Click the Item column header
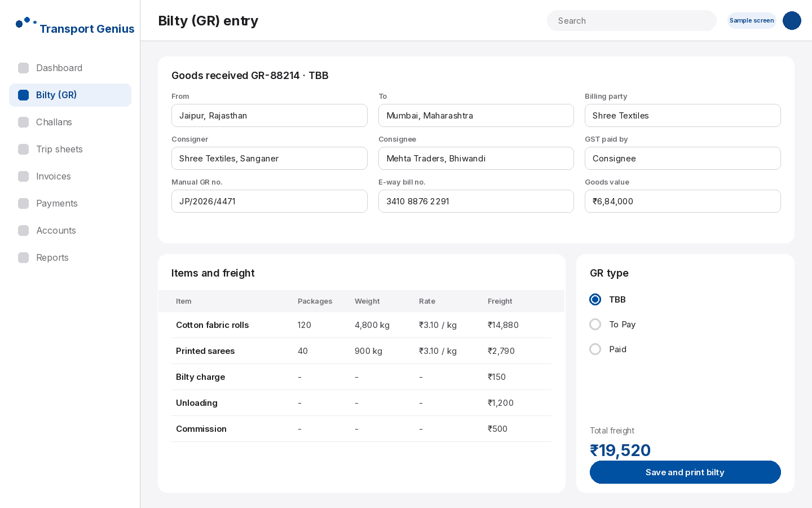 click(183, 301)
